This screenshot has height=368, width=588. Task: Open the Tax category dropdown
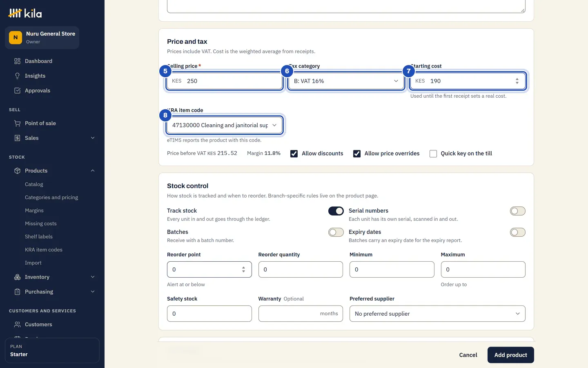(x=346, y=81)
